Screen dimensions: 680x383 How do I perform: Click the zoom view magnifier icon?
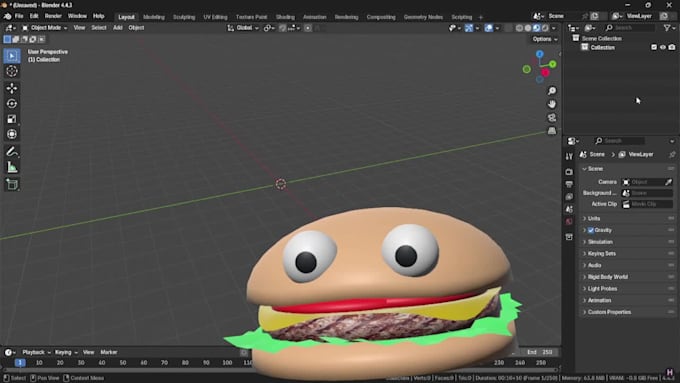click(552, 91)
